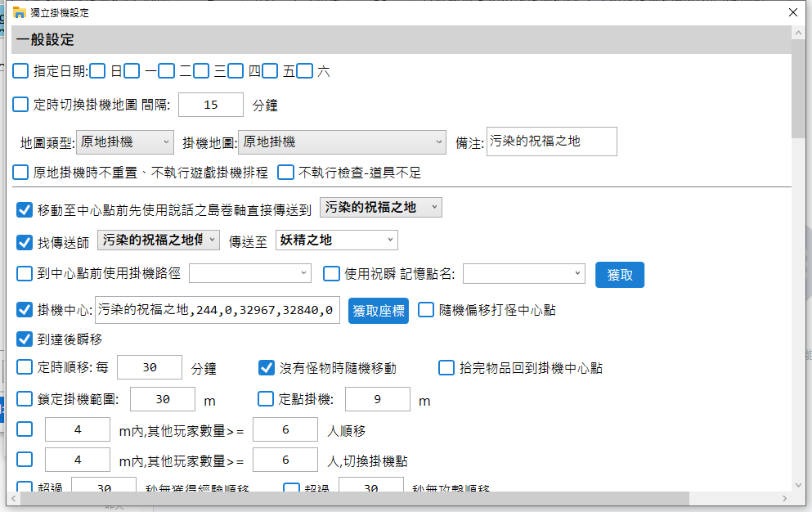812x512 pixels.
Task: Click the vertical scrollbar down arrow
Action: 798,483
